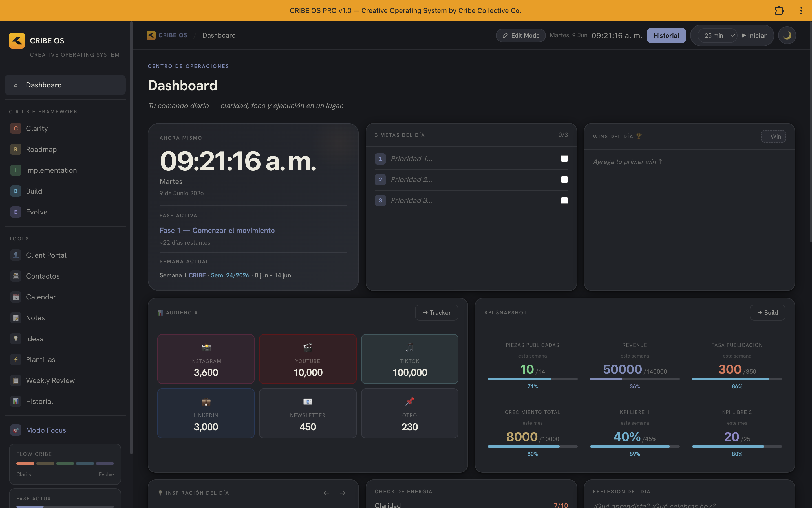Click the CRIBE OS breadcrumb link
Viewport: 812px width, 508px height.
[173, 35]
